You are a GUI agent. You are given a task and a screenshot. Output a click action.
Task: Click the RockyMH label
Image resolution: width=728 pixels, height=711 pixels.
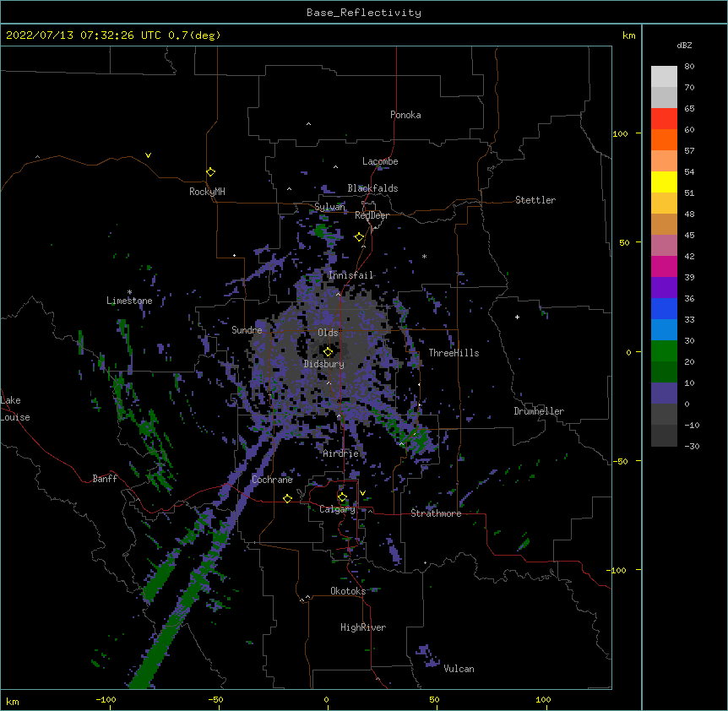click(x=207, y=192)
